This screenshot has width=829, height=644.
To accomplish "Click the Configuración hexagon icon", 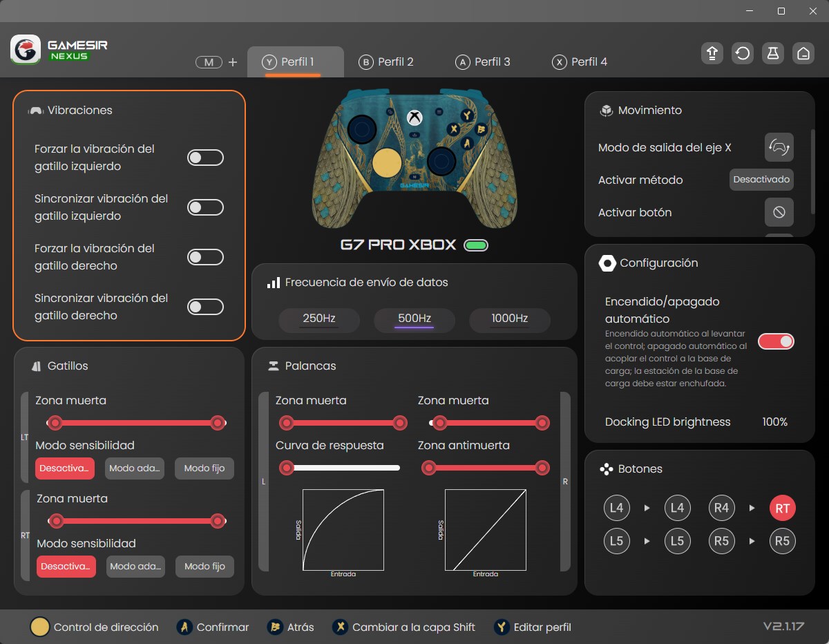I will [x=607, y=263].
